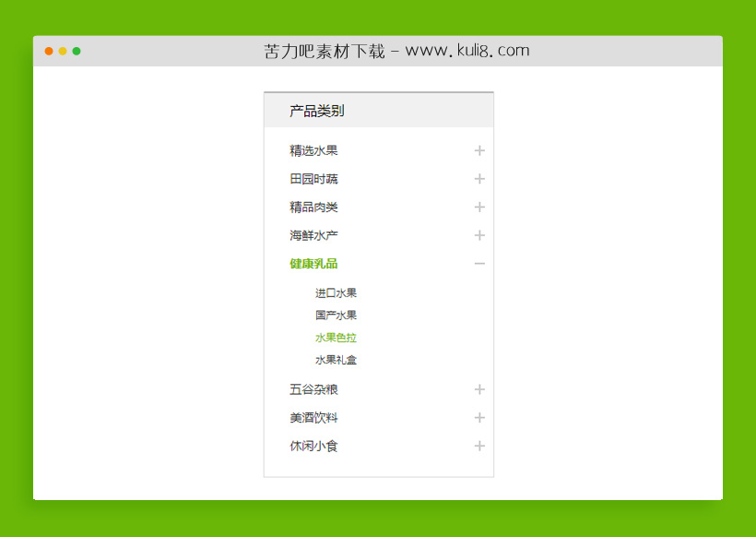Expand the 五谷杂粮 plus icon
The width and height of the screenshot is (756, 537).
479,389
